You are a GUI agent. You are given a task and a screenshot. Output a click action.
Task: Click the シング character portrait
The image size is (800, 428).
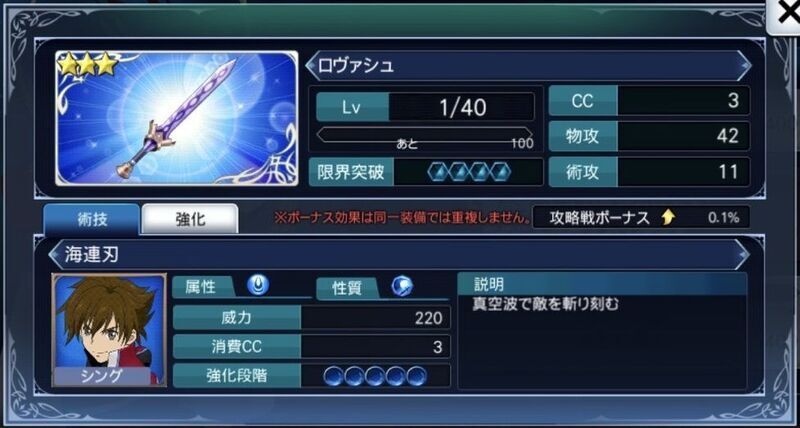click(109, 330)
